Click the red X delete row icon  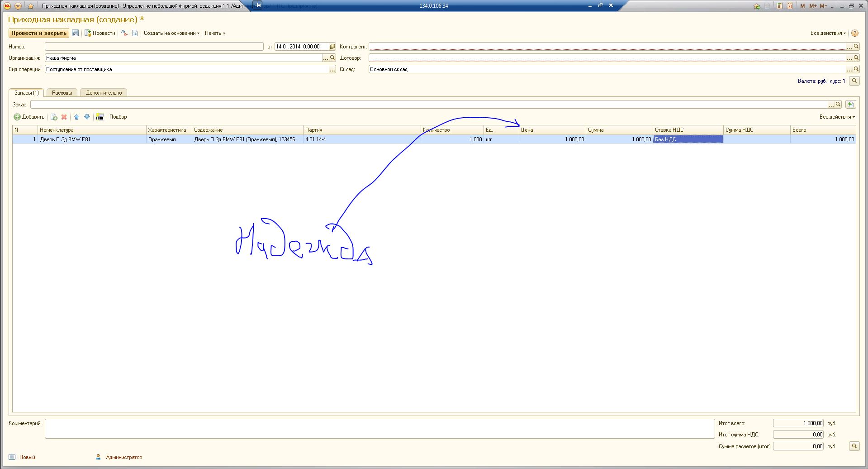pos(64,117)
